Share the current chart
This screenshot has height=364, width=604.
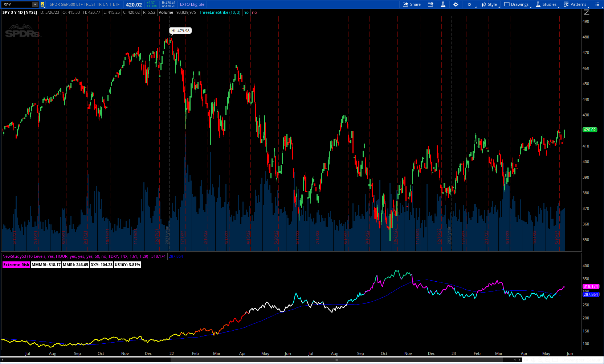coord(412,4)
